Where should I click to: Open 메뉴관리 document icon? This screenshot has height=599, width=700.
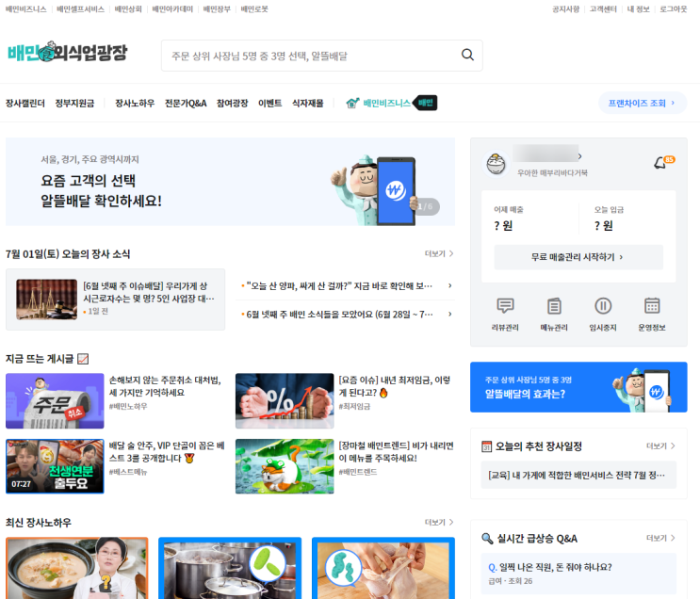click(554, 306)
